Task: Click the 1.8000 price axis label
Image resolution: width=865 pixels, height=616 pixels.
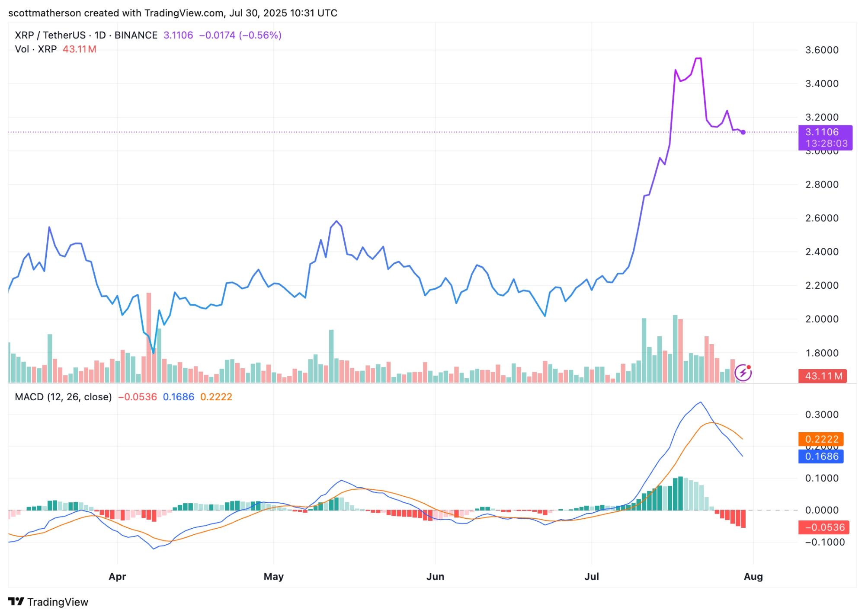Action: pos(822,353)
